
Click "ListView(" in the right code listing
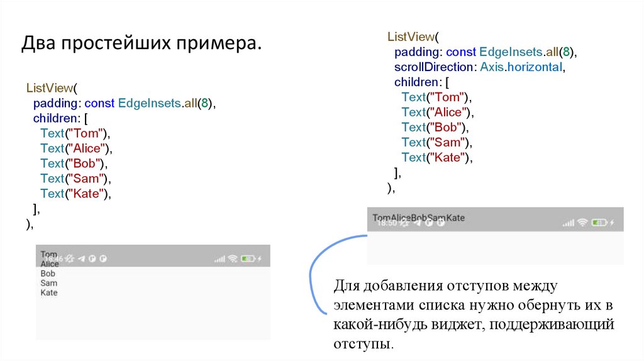point(413,37)
